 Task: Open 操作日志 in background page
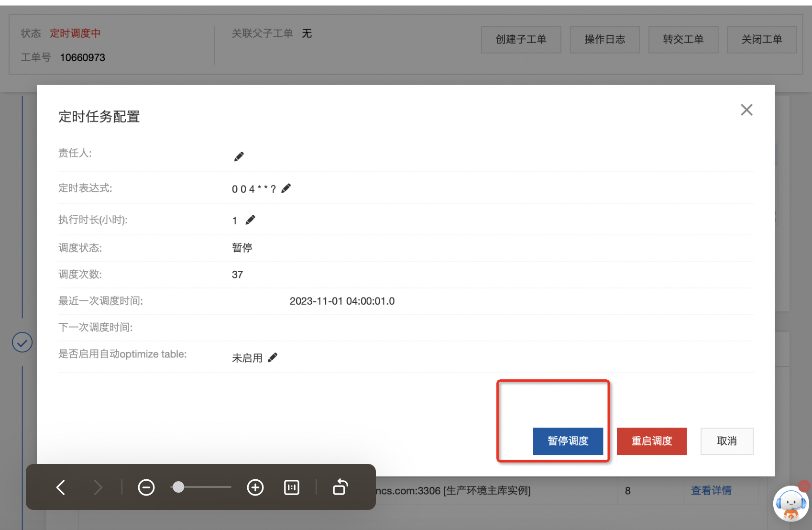pyautogui.click(x=605, y=39)
